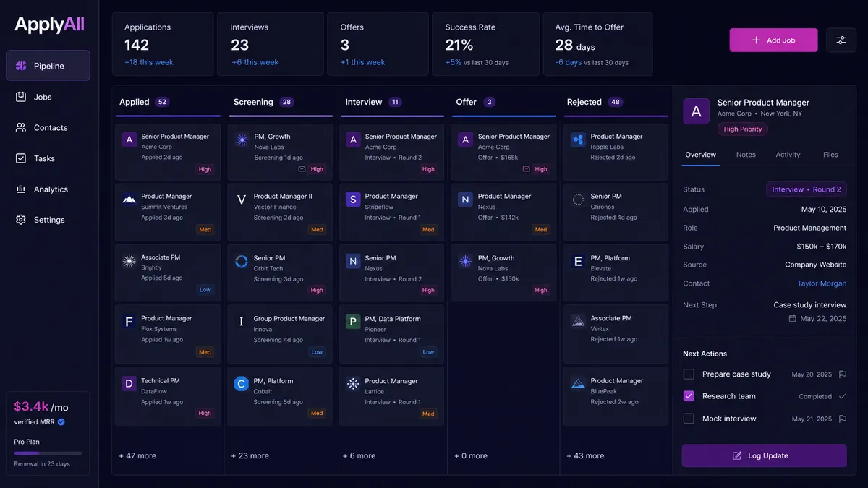Image resolution: width=868 pixels, height=488 pixels.
Task: Click the Analytics bar chart icon
Action: [21, 189]
